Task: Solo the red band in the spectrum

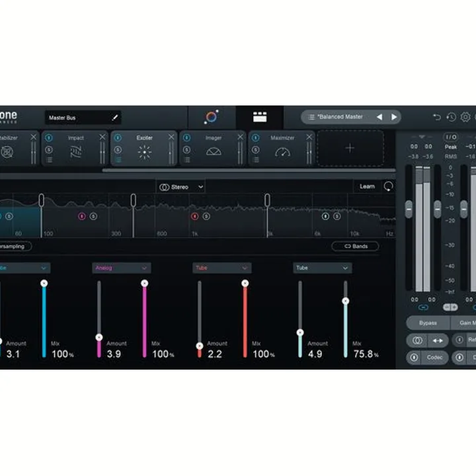Action: click(x=206, y=216)
